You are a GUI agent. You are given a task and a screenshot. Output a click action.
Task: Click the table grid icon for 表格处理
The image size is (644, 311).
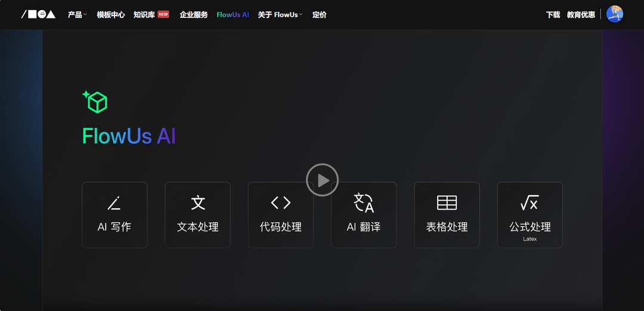pyautogui.click(x=447, y=203)
